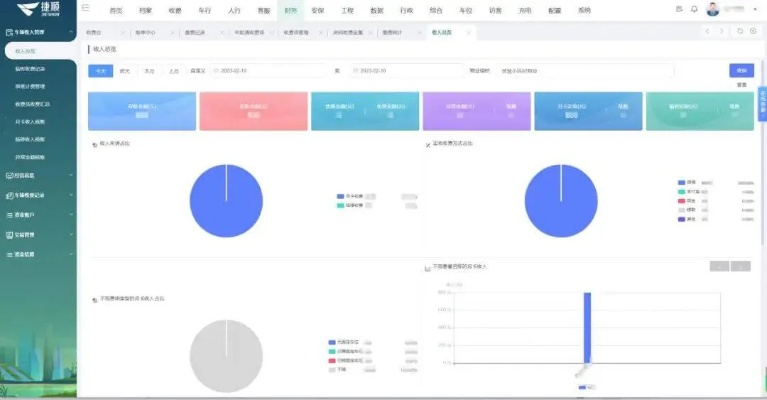Open the notification bell icon
This screenshot has width=767, height=400.
[x=694, y=10]
